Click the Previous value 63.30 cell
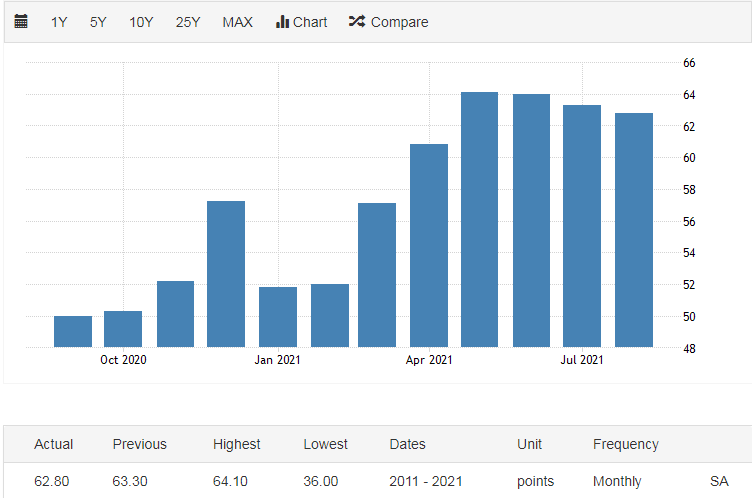The width and height of the screenshot is (752, 498). pos(130,481)
